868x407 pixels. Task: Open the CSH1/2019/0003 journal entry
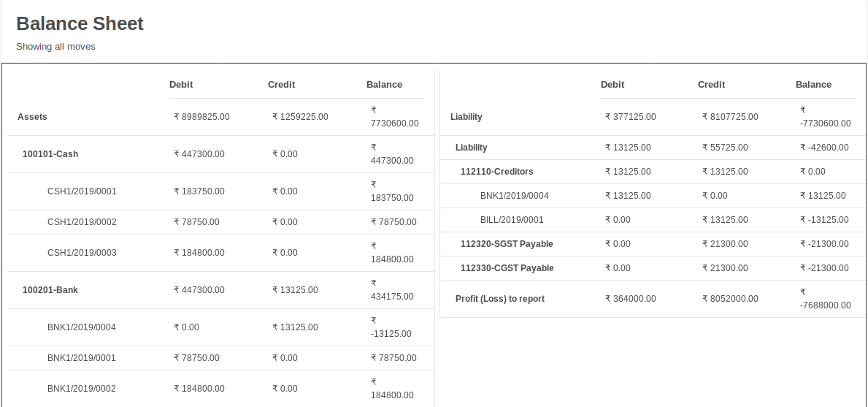click(x=82, y=253)
